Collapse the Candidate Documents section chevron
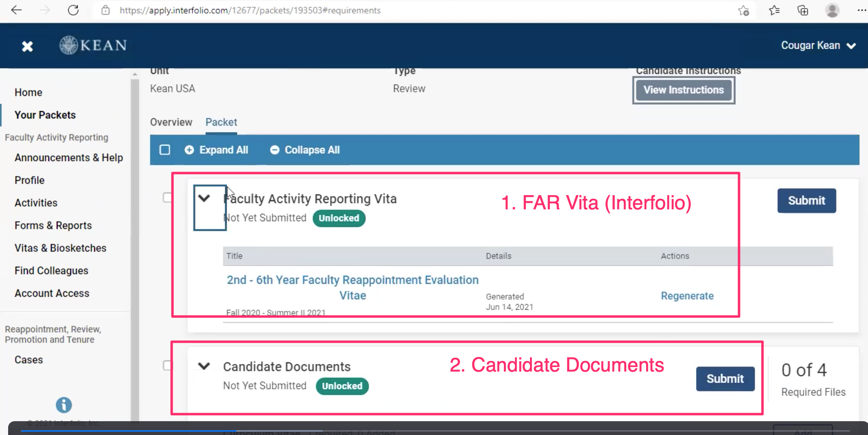The image size is (868, 435). pyautogui.click(x=204, y=366)
